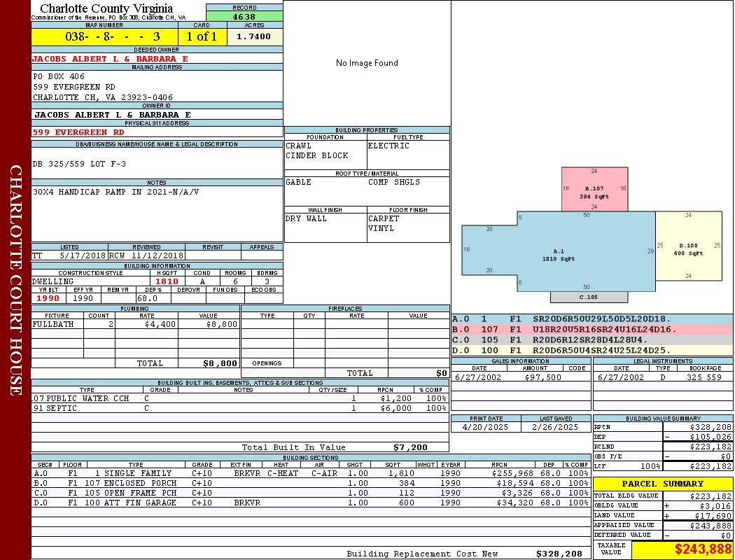Click the building summary DEP value $105,026
The height and width of the screenshot is (560, 735).
pyautogui.click(x=710, y=437)
